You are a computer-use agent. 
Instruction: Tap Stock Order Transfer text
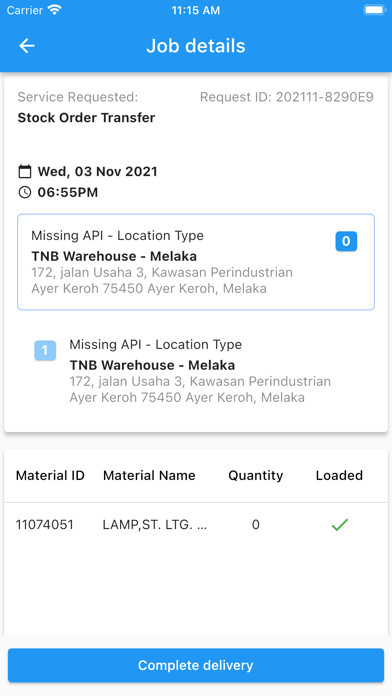(x=86, y=118)
